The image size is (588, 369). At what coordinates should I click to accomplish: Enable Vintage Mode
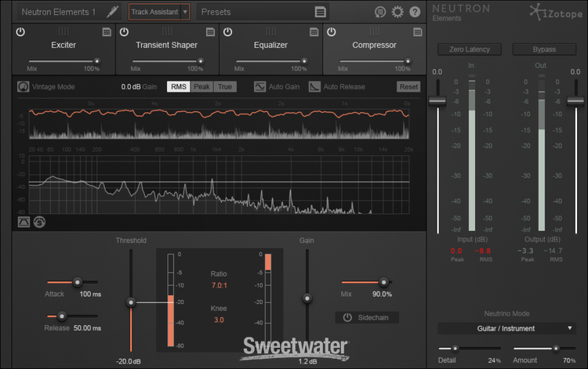tap(24, 87)
